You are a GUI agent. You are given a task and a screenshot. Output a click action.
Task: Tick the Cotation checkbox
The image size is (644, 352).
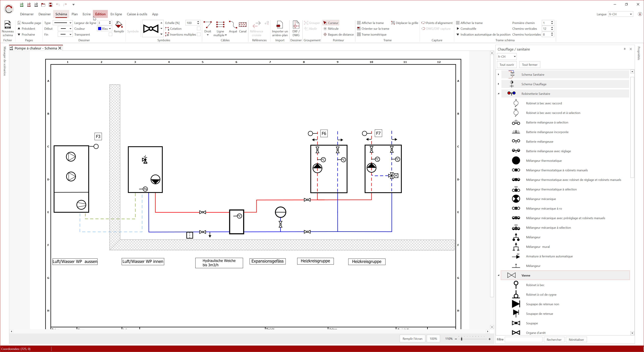click(x=199, y=29)
